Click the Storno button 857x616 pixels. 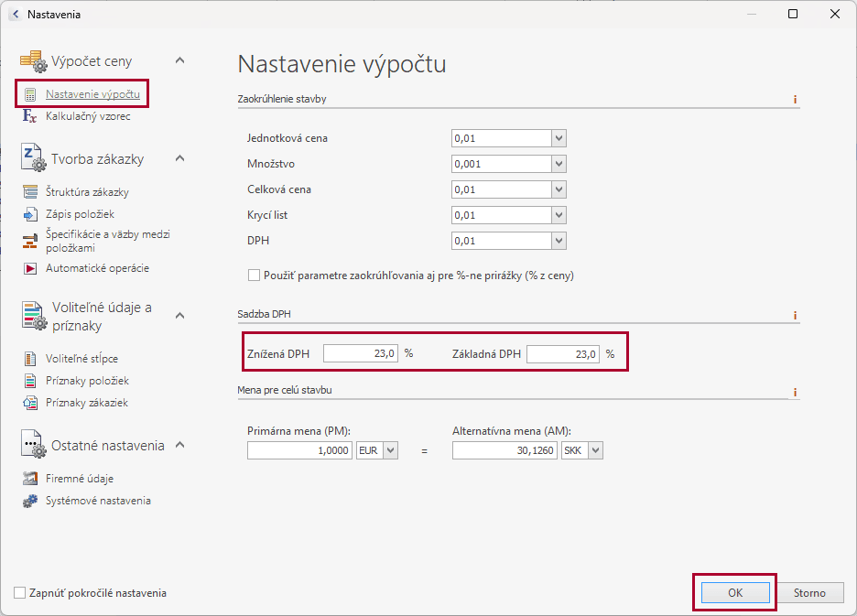[809, 593]
